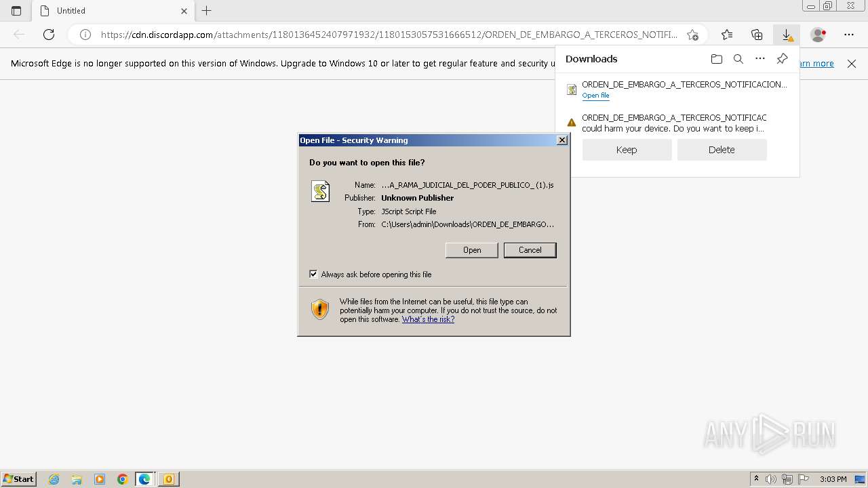Click the browser back arrow
Viewport: 868px width, 488px height.
click(19, 35)
